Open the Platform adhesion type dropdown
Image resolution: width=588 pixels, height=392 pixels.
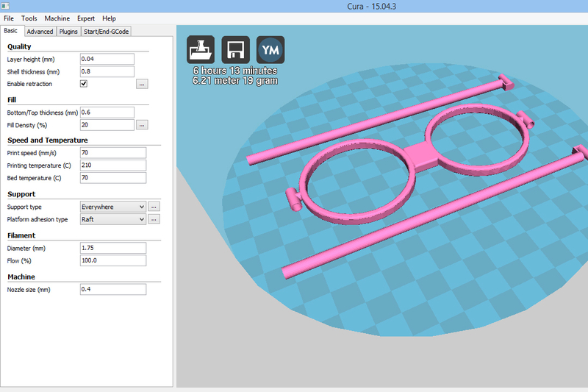[x=113, y=219]
